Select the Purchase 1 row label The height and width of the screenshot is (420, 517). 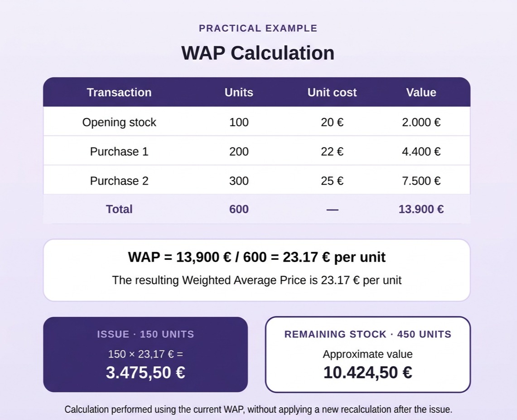tap(119, 152)
